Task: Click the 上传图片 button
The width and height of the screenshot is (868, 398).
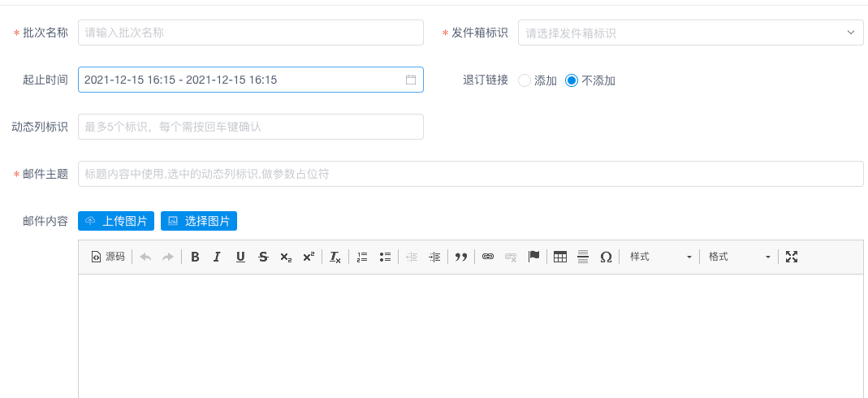Action: pyautogui.click(x=116, y=221)
